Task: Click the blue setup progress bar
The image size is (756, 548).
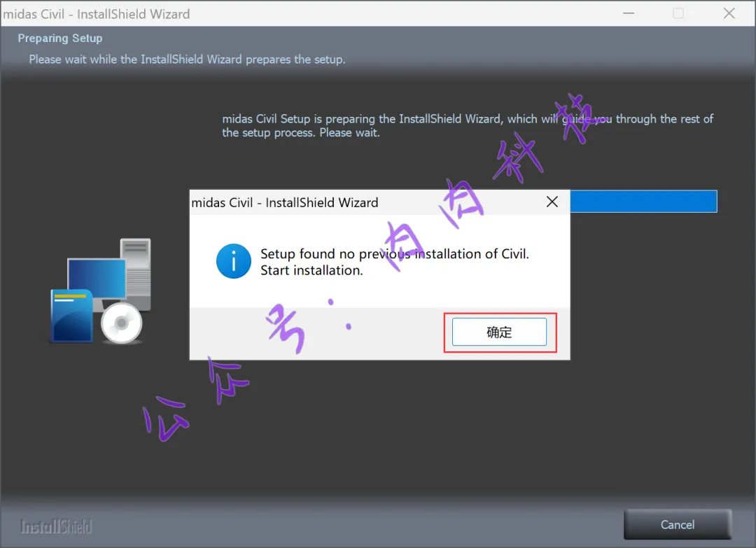Action: (x=643, y=201)
